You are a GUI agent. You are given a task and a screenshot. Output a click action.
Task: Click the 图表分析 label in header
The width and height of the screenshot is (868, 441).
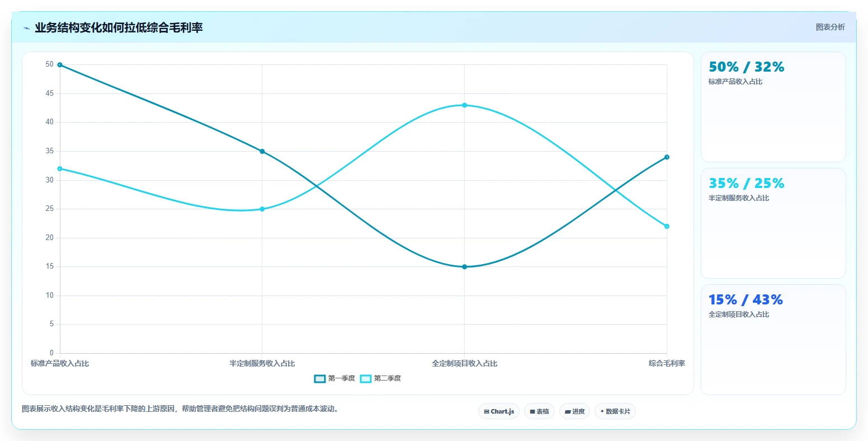(x=830, y=27)
